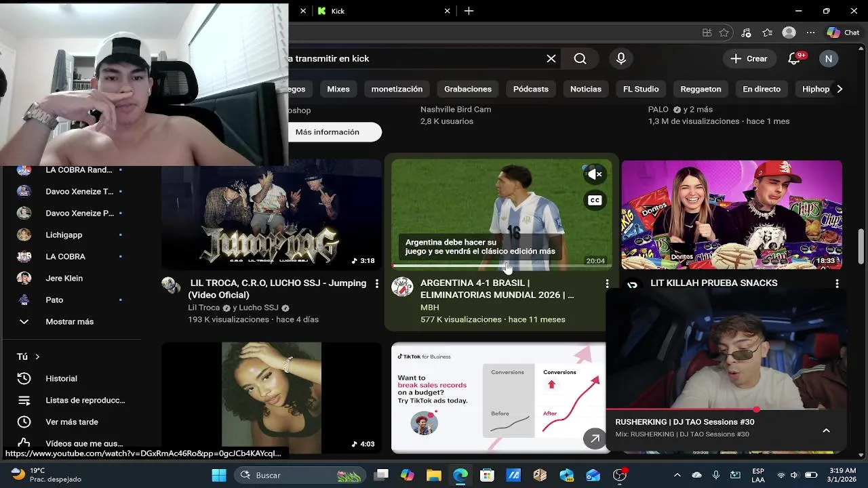Open the LA COBRA subscription with flag avatar
This screenshot has width=868, height=488.
click(x=71, y=256)
